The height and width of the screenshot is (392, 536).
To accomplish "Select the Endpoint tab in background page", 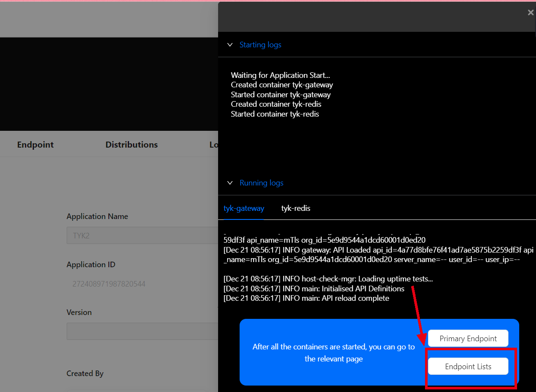I will [x=35, y=145].
